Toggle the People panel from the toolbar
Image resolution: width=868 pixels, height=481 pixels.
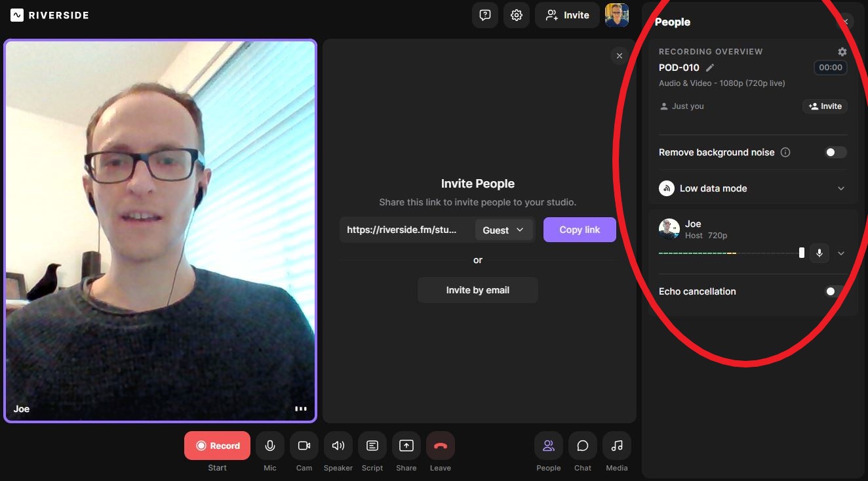[x=548, y=446]
